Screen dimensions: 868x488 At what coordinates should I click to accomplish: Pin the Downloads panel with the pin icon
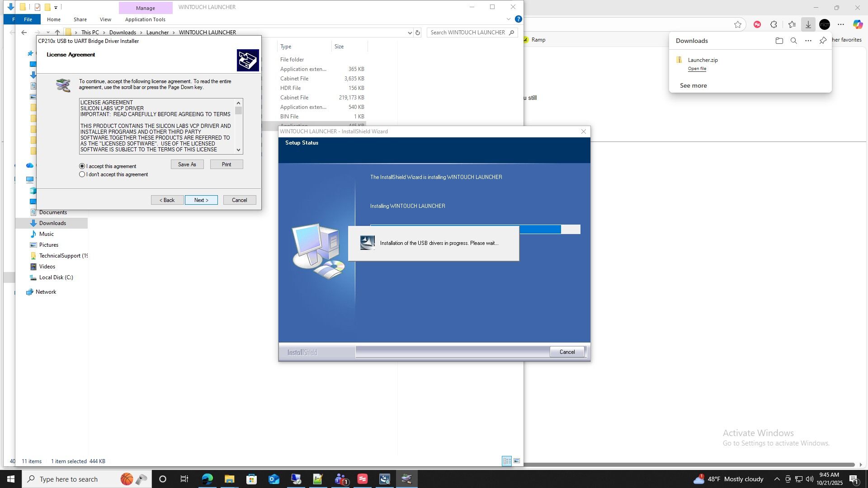point(823,41)
